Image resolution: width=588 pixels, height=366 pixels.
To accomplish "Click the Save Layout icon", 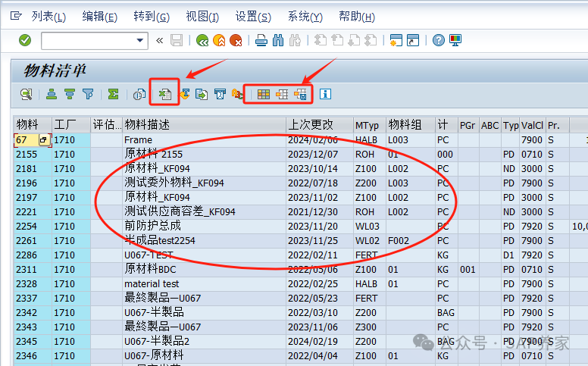I will (300, 94).
